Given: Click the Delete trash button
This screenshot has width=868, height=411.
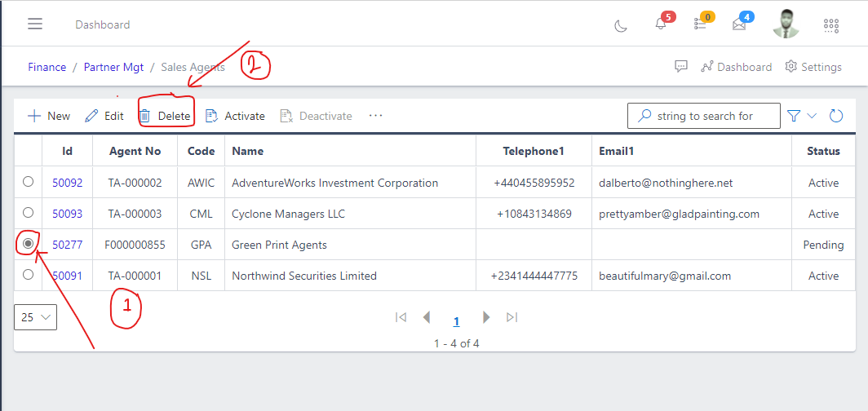Looking at the screenshot, I should [x=165, y=116].
